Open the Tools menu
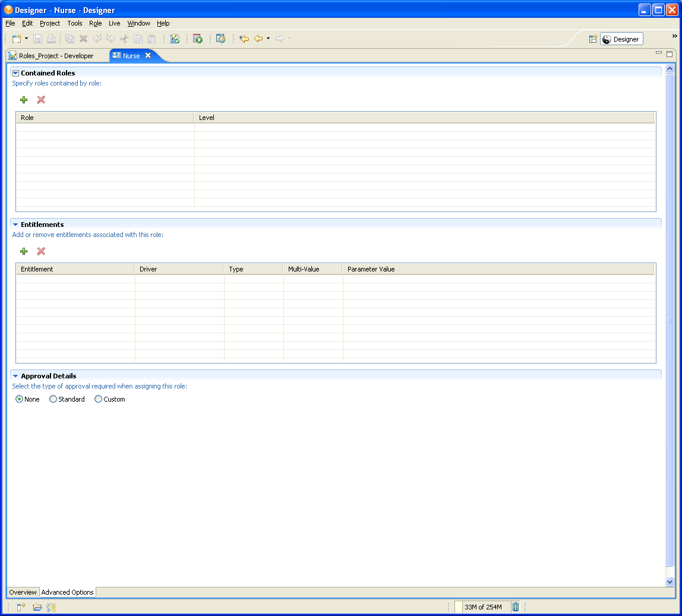The image size is (682, 616). (x=75, y=23)
